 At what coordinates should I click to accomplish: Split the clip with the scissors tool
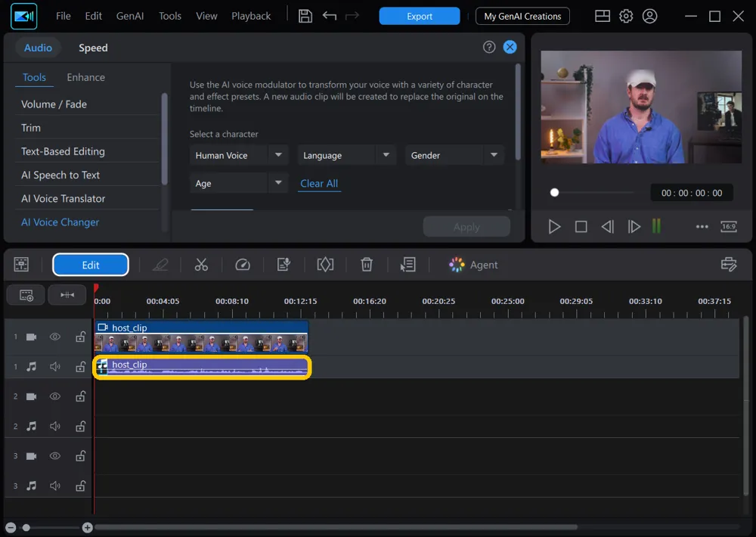pos(201,265)
